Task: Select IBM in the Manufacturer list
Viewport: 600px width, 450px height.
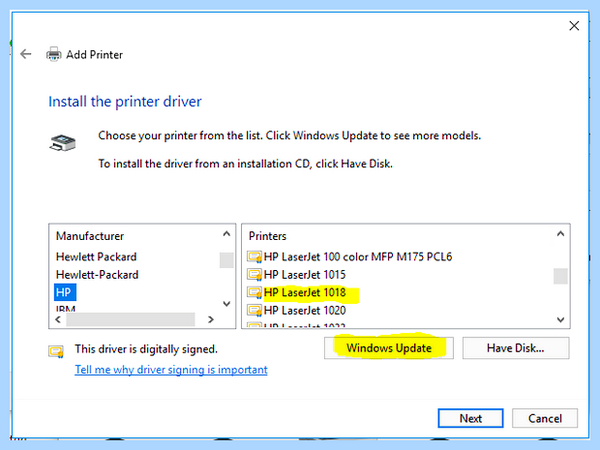Action: (x=65, y=308)
